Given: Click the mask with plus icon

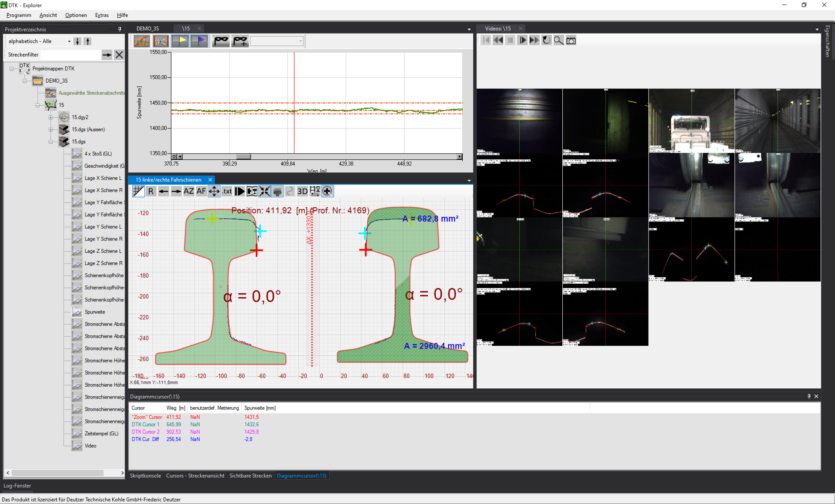Looking at the screenshot, I should point(240,41).
